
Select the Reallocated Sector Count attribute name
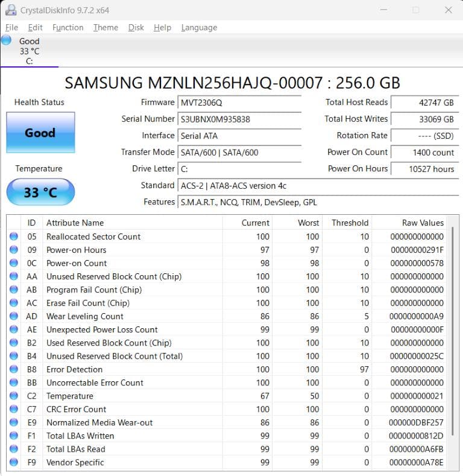pos(93,236)
